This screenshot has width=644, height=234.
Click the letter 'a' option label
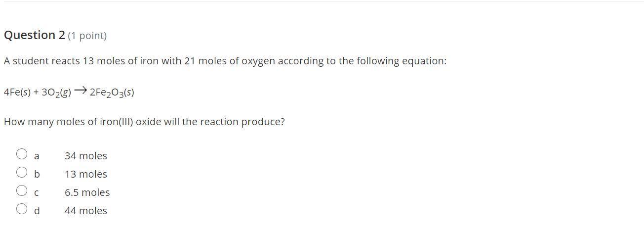coord(37,156)
